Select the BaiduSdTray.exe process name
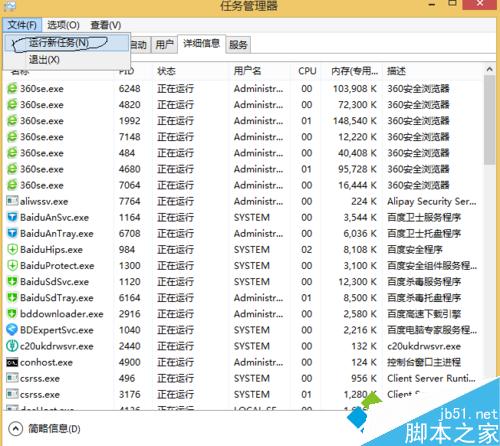Viewport: 500px width, 446px height. [57, 298]
